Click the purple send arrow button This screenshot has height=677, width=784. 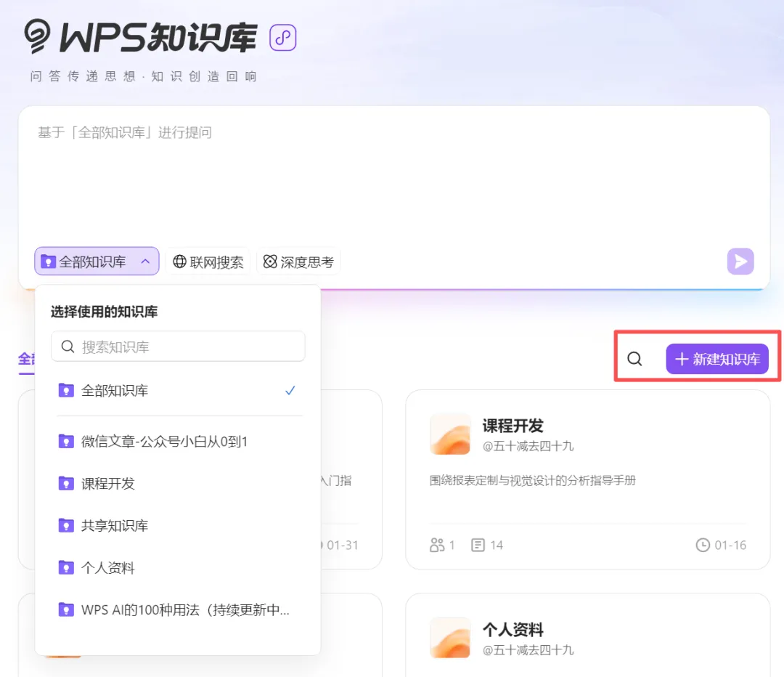740,262
